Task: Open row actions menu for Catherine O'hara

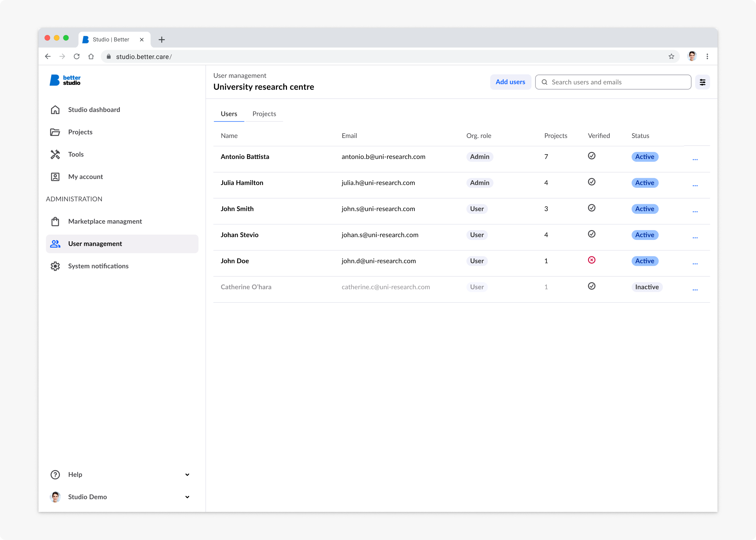Action: [695, 290]
